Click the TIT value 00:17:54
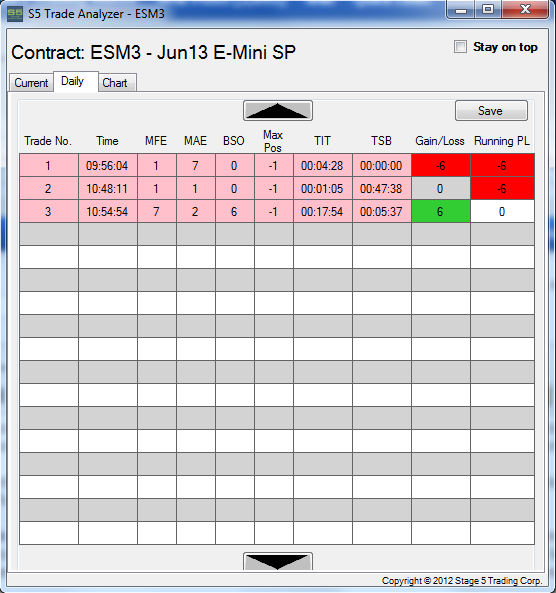This screenshot has height=593, width=556. (323, 211)
